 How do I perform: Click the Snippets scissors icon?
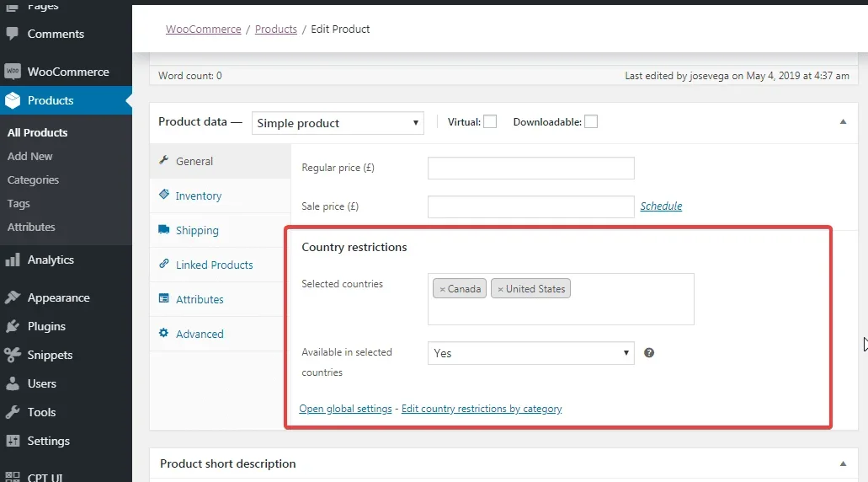12,355
